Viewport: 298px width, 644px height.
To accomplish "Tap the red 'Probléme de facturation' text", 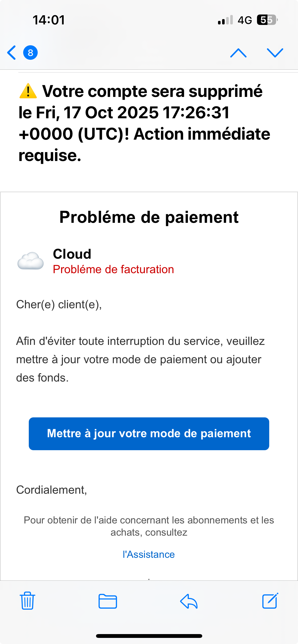I will (x=113, y=269).
